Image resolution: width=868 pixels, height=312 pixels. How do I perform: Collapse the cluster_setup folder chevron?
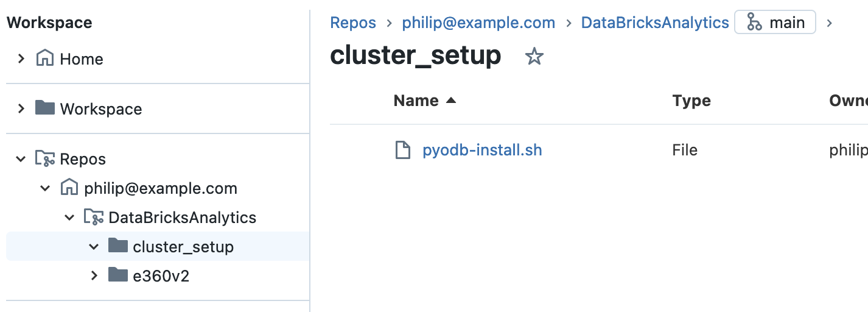[x=94, y=246]
